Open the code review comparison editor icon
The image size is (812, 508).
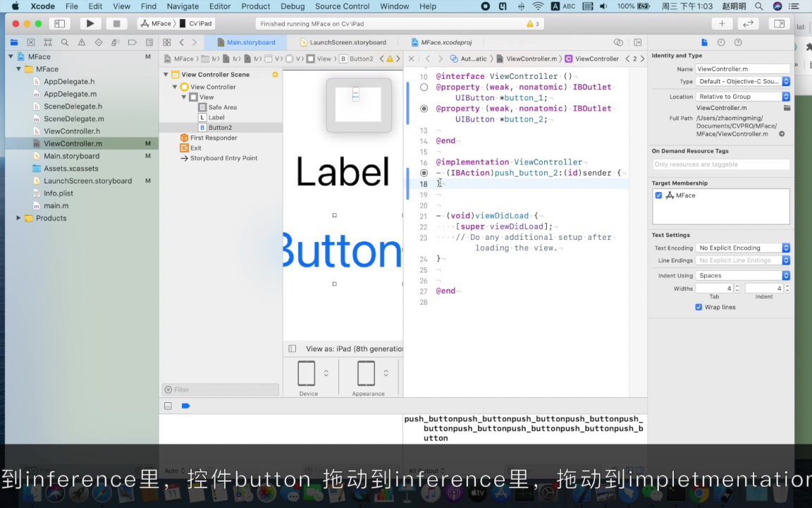(x=748, y=23)
